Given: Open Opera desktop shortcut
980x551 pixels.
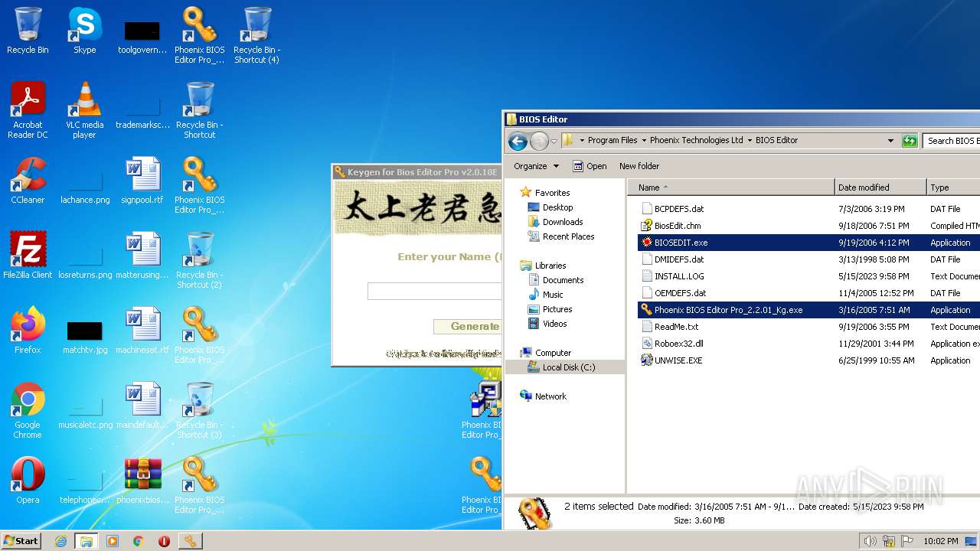Looking at the screenshot, I should tap(28, 481).
